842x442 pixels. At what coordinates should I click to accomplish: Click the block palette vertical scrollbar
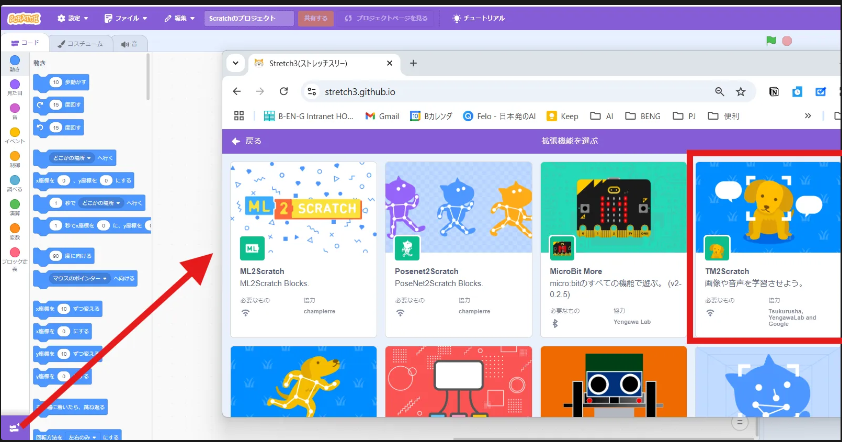pos(148,76)
